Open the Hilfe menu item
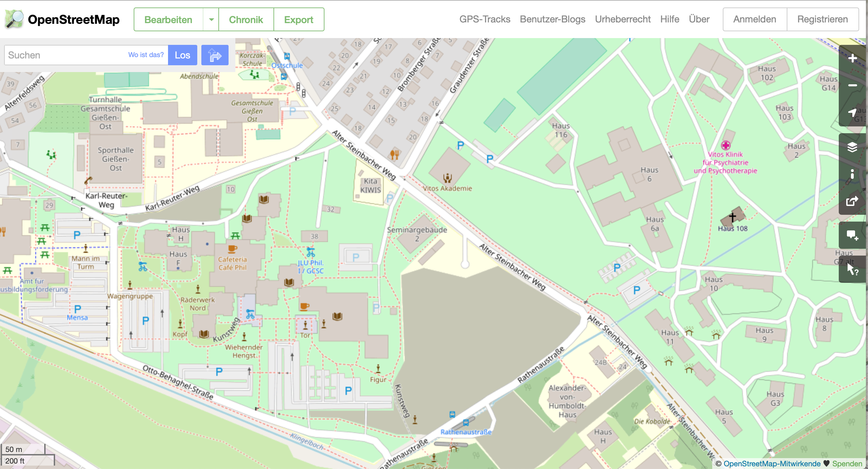868x469 pixels. point(670,19)
